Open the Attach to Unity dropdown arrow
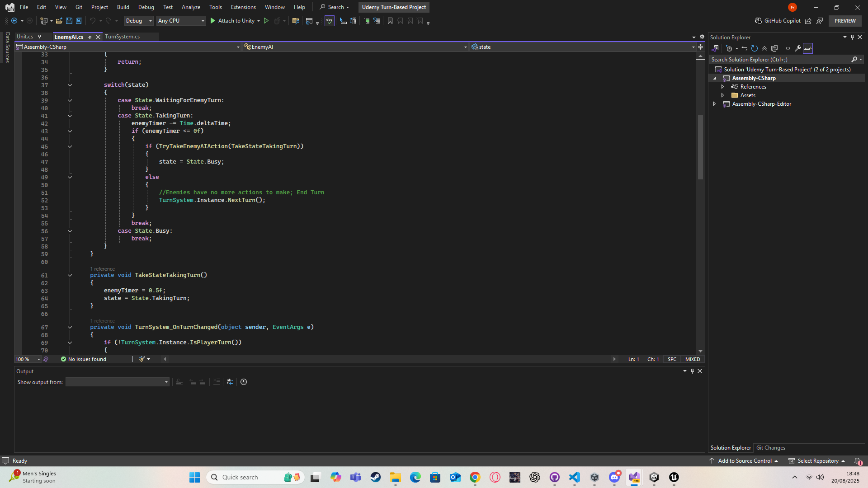Viewport: 868px width, 488px height. click(259, 21)
